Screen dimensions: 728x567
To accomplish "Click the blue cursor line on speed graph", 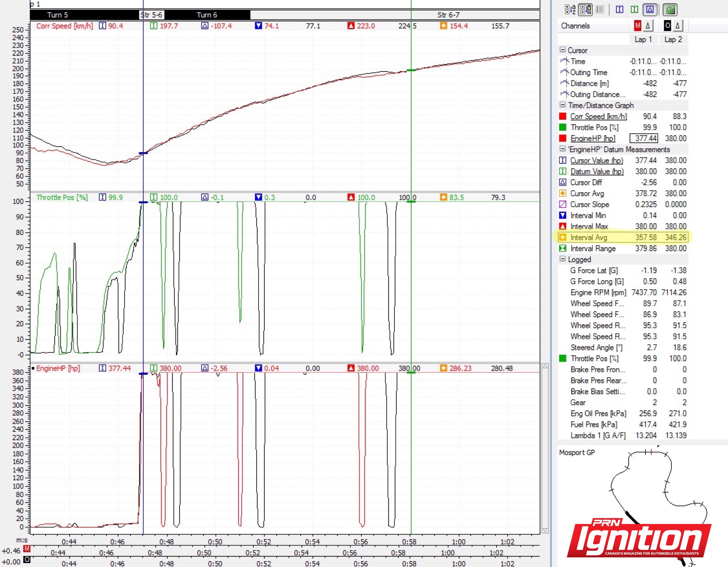I will [143, 107].
